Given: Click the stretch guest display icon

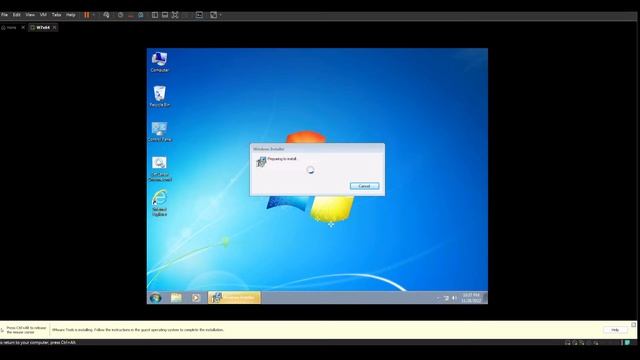Looking at the screenshot, I should (213, 15).
